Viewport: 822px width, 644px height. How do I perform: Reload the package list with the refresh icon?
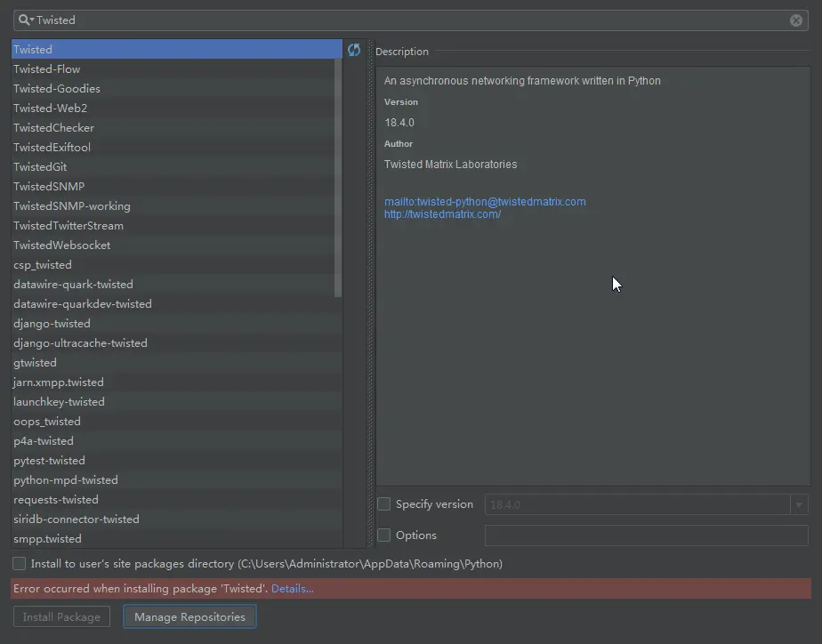coord(354,50)
